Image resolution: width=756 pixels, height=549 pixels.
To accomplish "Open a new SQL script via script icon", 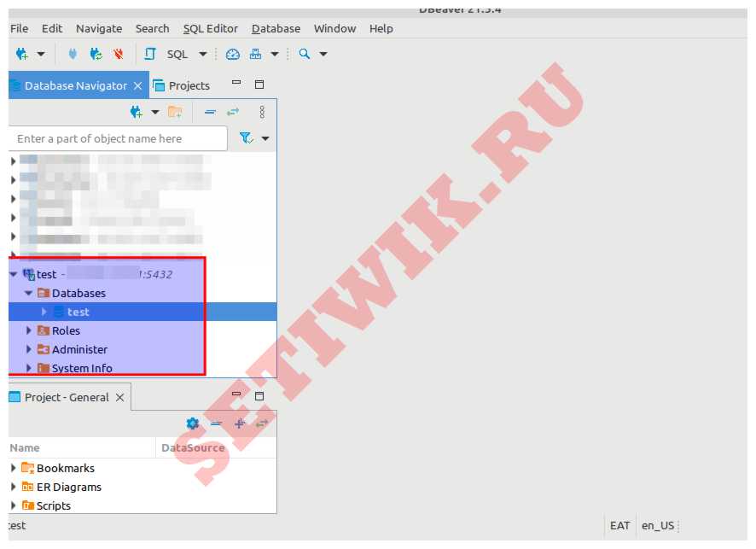I will pyautogui.click(x=150, y=54).
